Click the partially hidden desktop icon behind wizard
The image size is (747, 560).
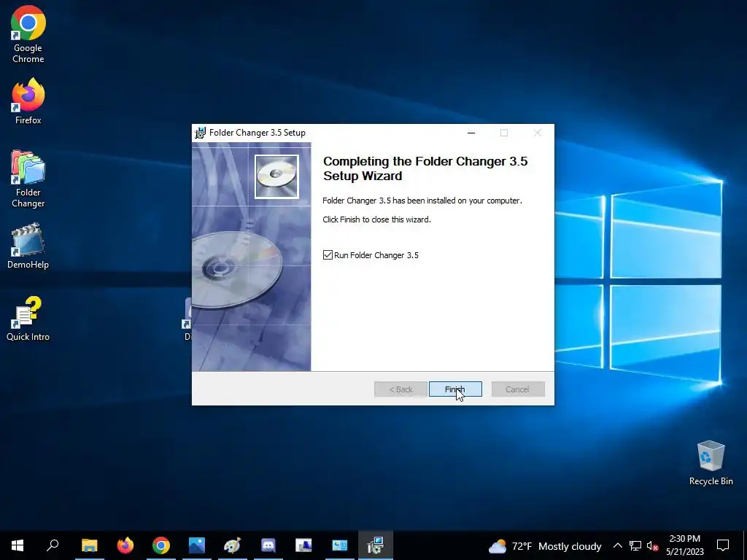pos(187,319)
